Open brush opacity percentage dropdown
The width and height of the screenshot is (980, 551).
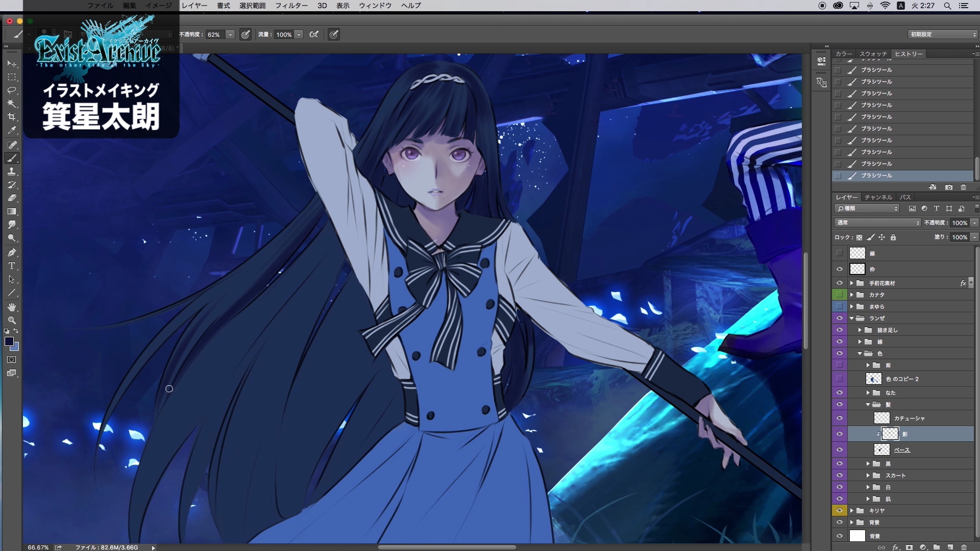point(230,35)
